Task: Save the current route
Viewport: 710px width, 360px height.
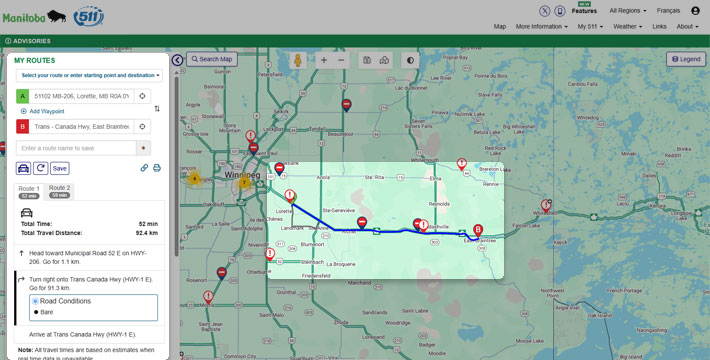Action: point(60,168)
